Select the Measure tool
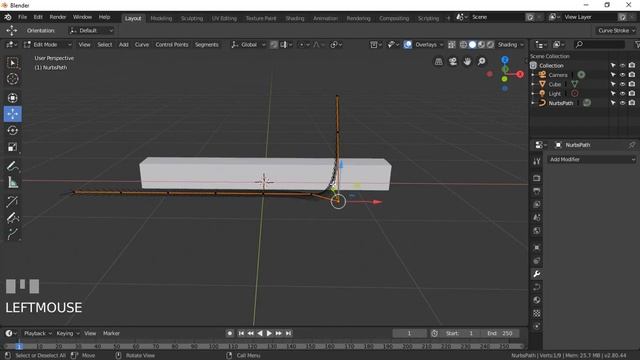This screenshot has height=360, width=640. [13, 182]
